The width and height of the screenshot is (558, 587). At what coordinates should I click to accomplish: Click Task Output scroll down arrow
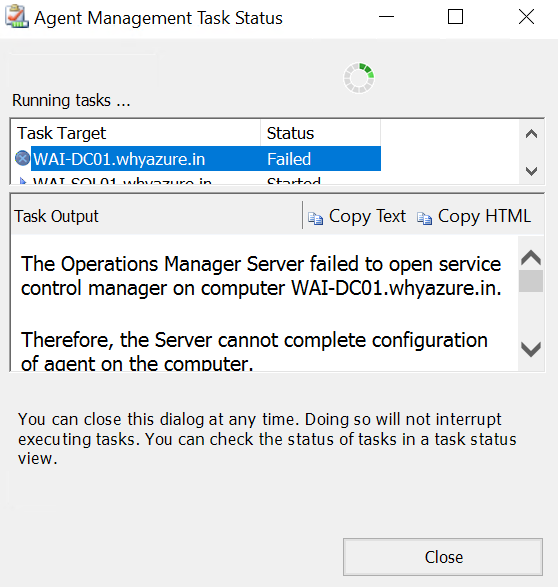531,349
